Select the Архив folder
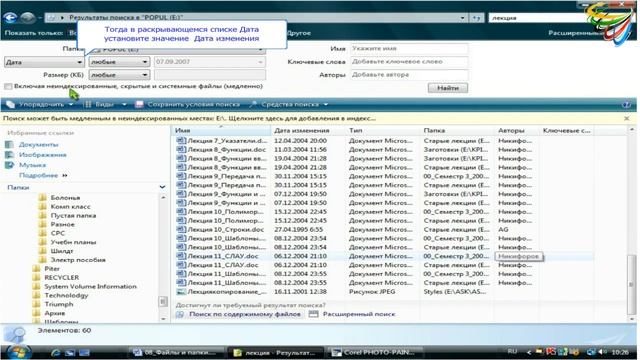The image size is (640, 360). pos(55,313)
